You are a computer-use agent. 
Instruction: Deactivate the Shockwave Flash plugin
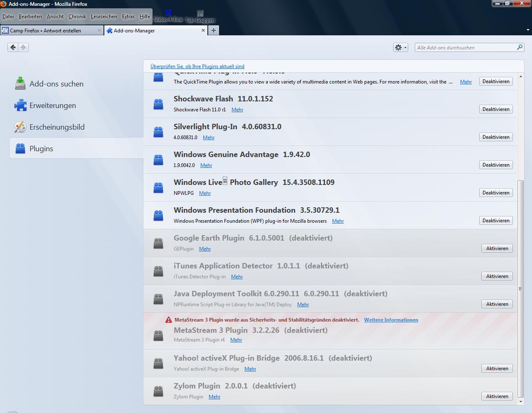point(496,109)
